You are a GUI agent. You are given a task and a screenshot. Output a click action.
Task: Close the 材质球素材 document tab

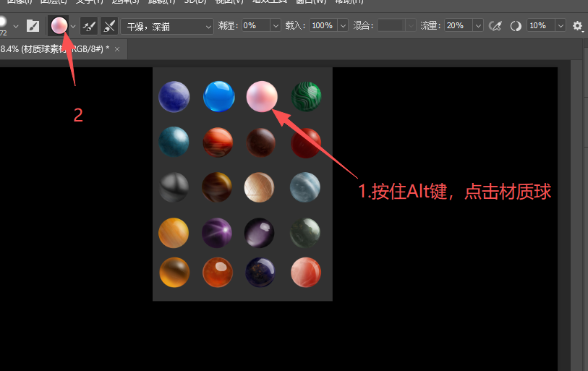117,49
